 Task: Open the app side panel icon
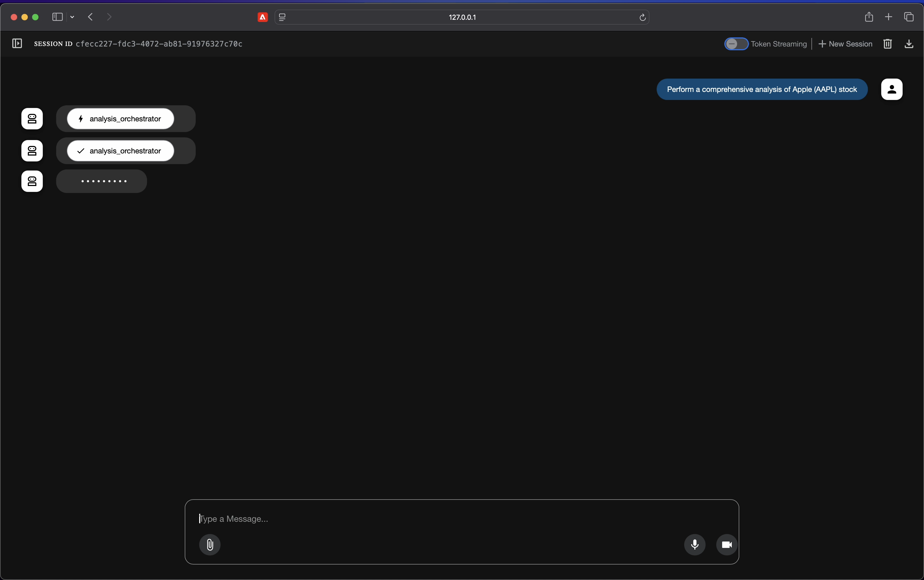point(17,44)
